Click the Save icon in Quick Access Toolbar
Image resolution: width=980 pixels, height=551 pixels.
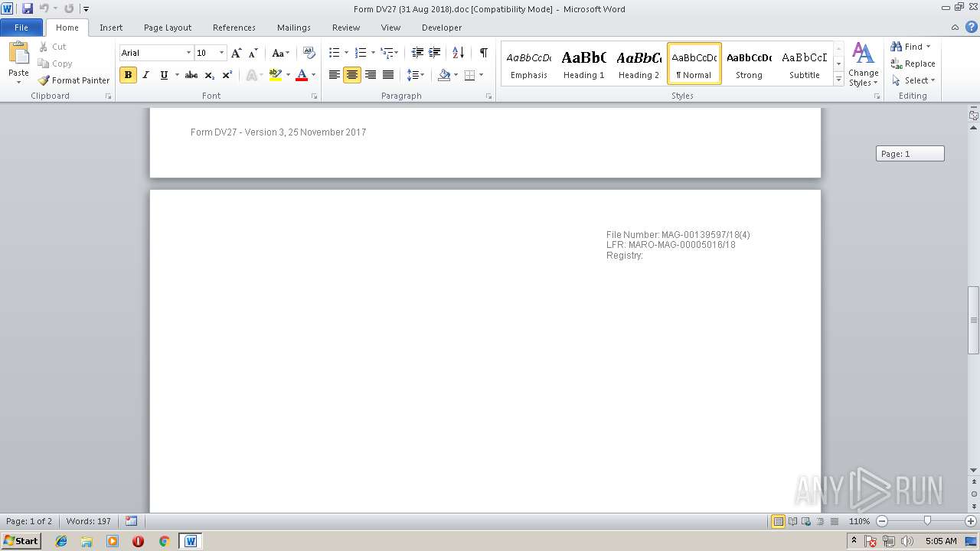[x=28, y=8]
